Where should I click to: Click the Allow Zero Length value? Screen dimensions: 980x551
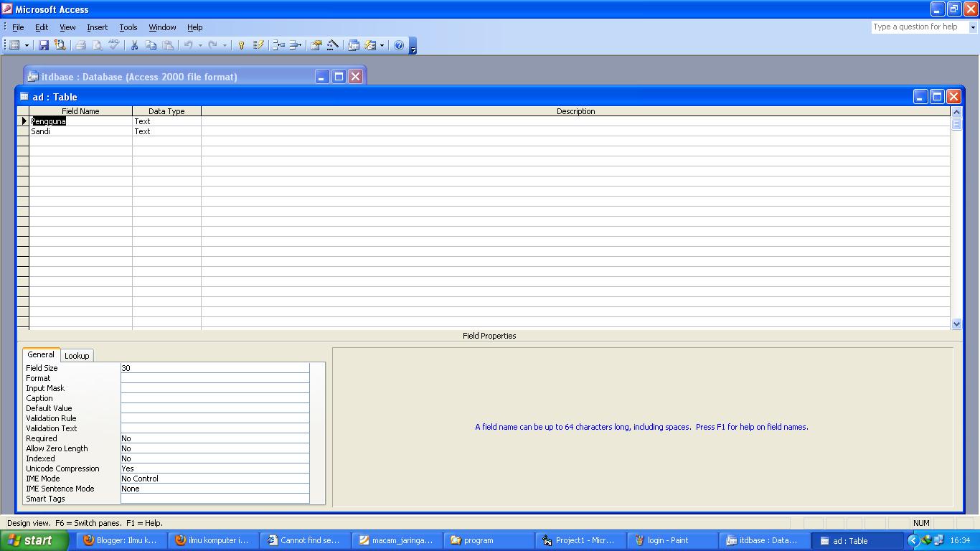(215, 448)
